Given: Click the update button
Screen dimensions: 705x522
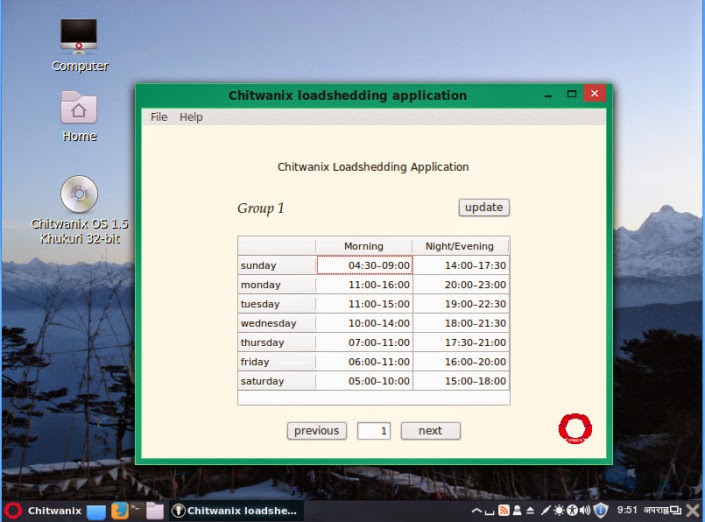Looking at the screenshot, I should click(x=484, y=207).
